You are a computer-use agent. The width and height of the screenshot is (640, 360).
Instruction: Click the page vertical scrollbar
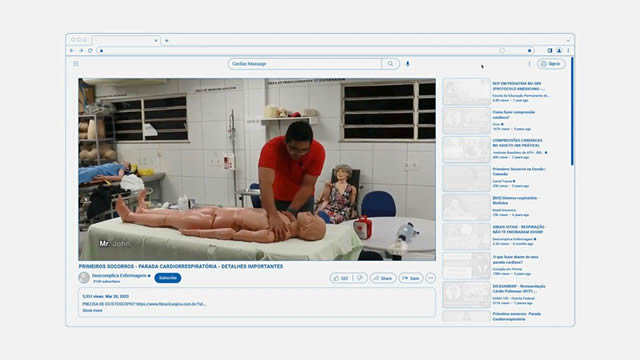point(572,111)
